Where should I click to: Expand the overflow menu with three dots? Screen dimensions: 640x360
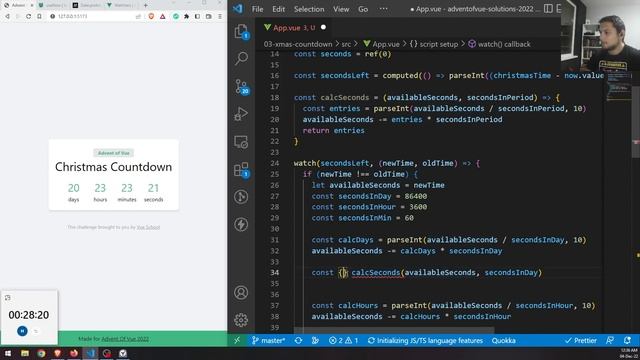(x=383, y=9)
